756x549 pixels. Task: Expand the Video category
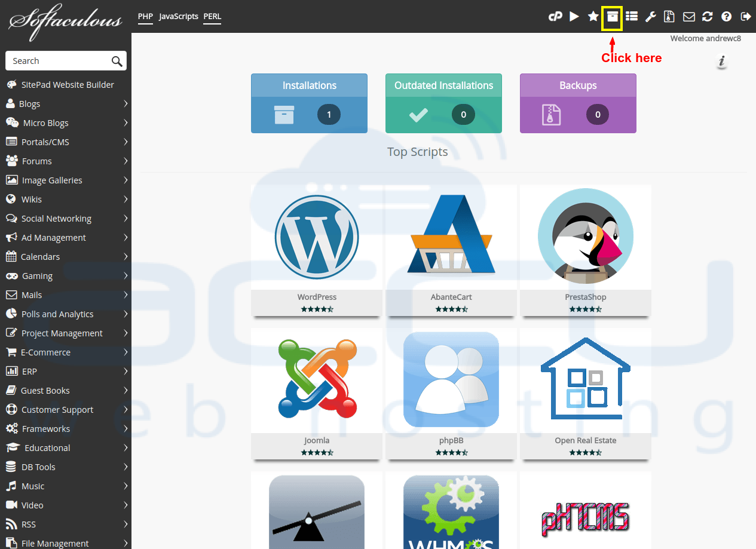(x=66, y=505)
